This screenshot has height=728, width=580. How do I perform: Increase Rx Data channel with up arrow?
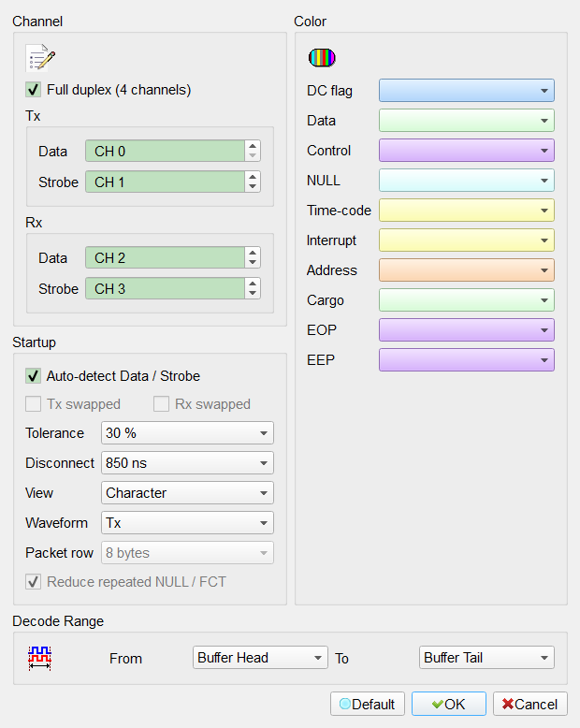point(253,253)
